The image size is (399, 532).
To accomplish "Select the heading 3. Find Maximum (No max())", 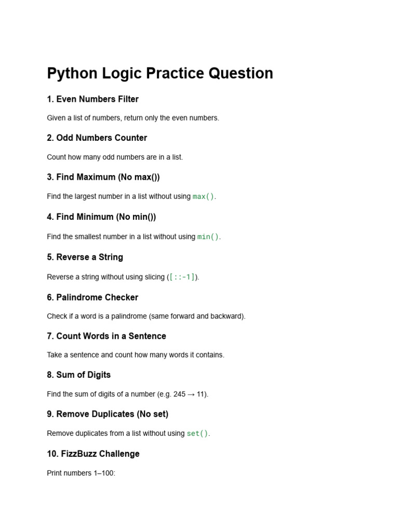I will pos(103,177).
